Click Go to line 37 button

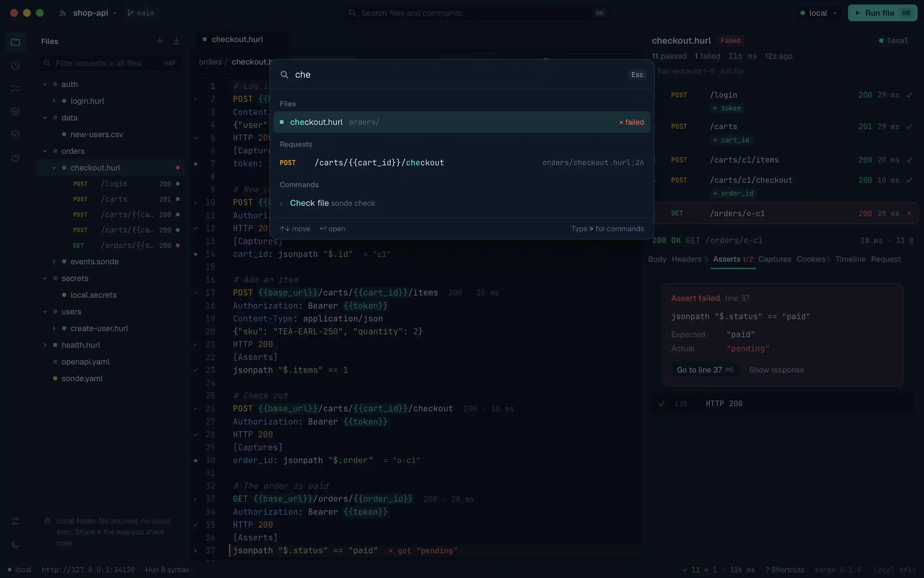(705, 370)
